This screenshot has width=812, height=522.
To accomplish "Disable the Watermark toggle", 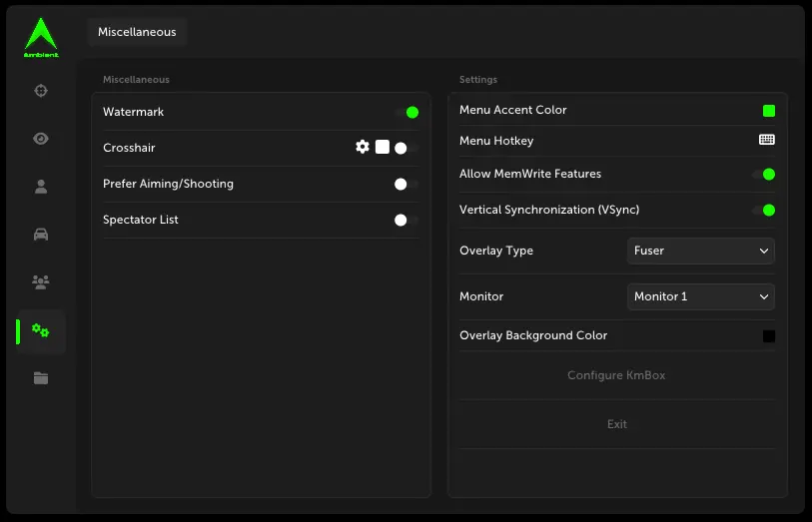I will coord(406,113).
